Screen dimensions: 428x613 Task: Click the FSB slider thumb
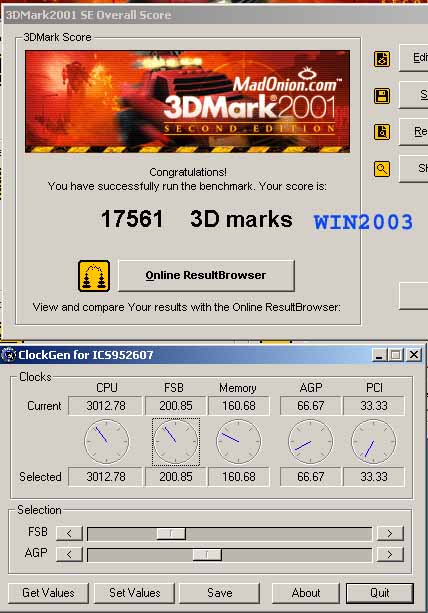pyautogui.click(x=171, y=533)
